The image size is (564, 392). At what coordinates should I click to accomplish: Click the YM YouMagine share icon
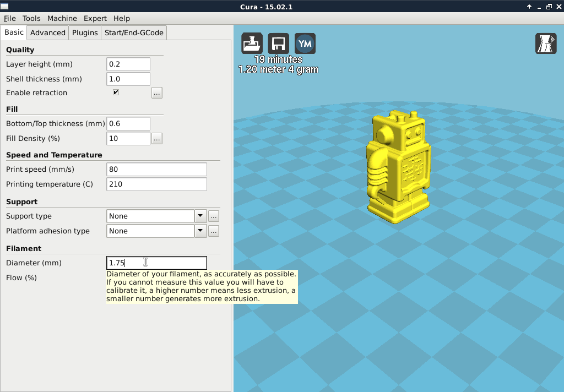pos(305,43)
